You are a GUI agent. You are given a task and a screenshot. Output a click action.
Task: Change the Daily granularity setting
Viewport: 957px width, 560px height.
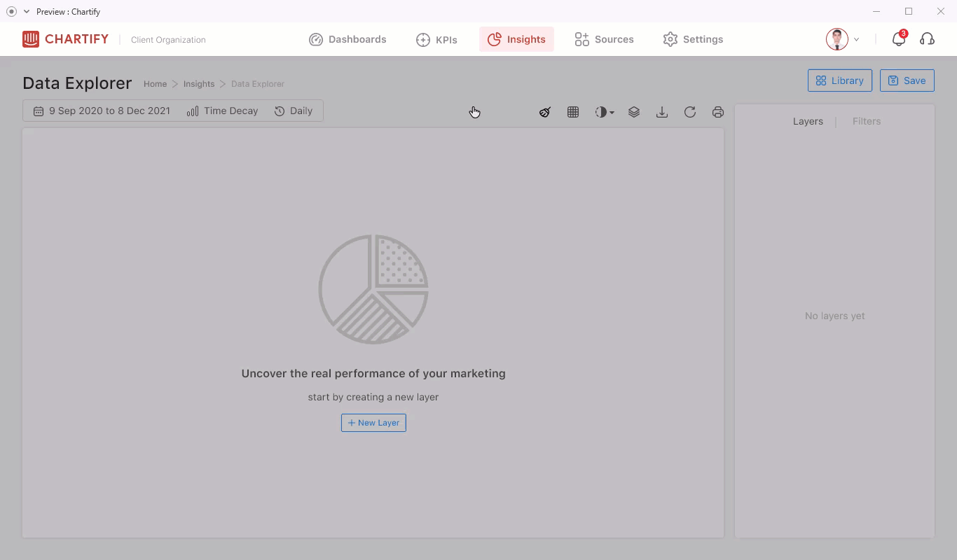(293, 111)
